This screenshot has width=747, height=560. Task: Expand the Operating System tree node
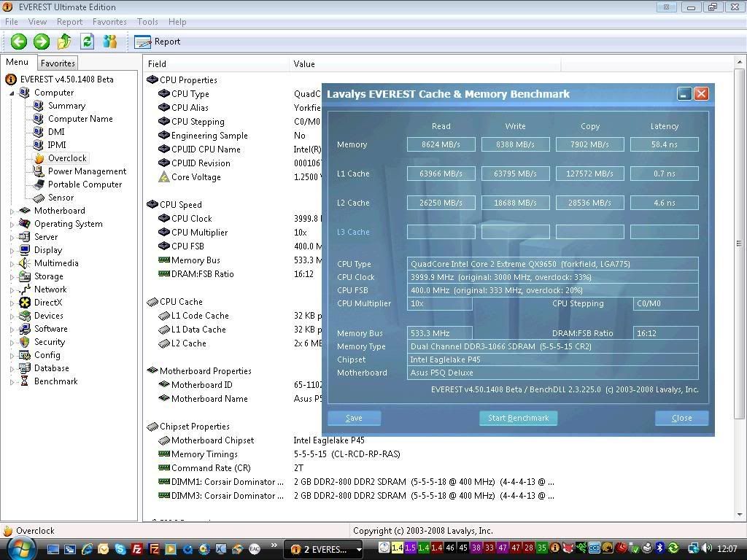12,224
